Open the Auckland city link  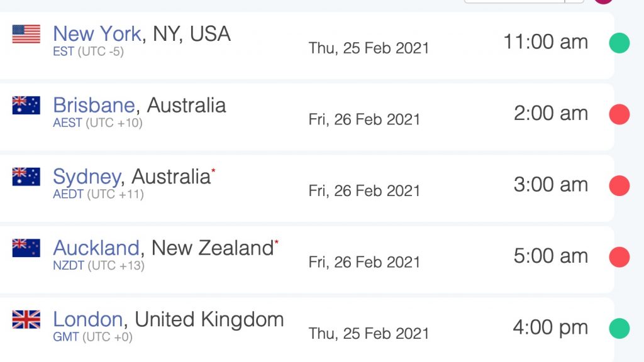coord(96,248)
